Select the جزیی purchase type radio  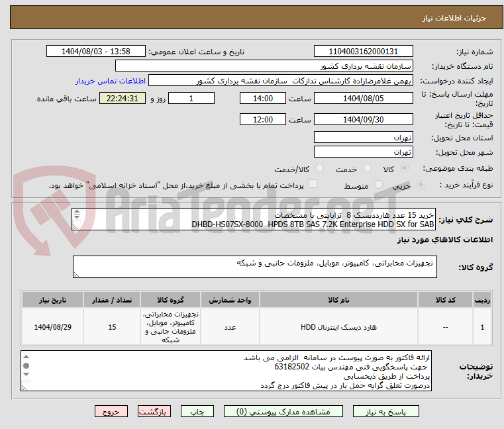pos(421,185)
